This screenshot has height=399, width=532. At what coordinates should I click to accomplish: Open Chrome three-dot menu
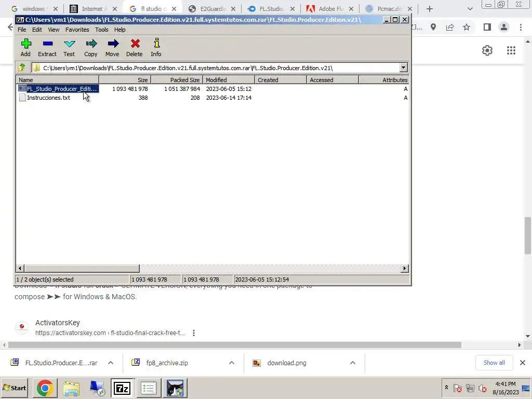click(x=521, y=27)
